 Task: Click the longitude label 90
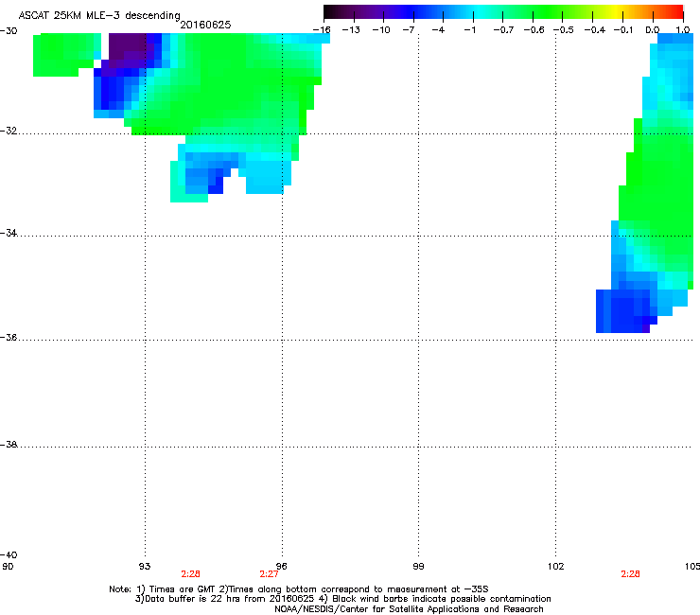8,567
